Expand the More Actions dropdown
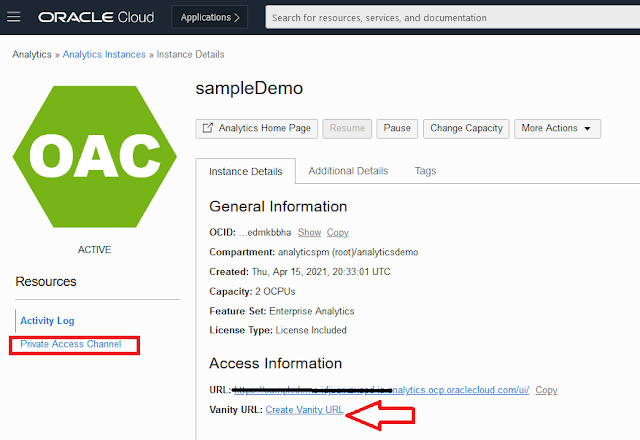Screen dimensions: 640x440 point(557,129)
